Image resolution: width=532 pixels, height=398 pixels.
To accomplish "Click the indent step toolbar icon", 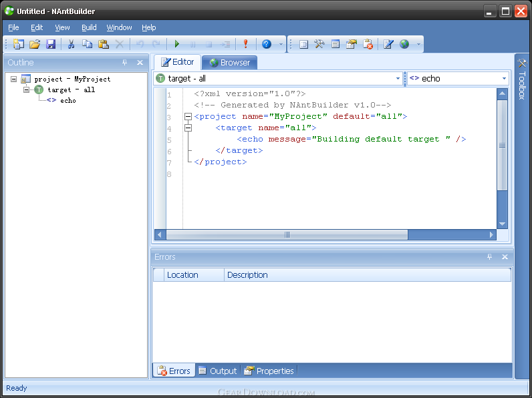I will 225,45.
